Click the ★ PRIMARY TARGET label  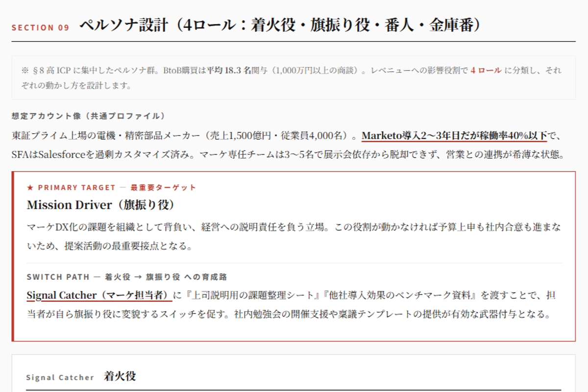pos(111,188)
